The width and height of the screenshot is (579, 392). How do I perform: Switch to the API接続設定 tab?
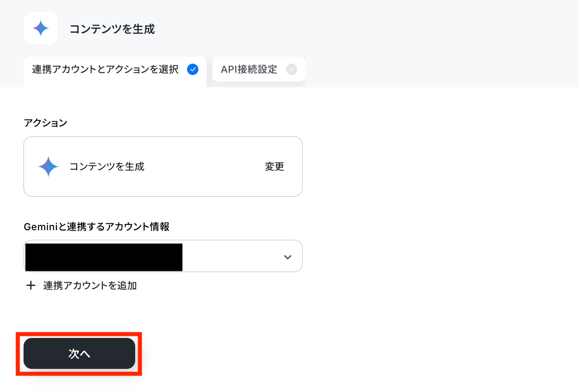(259, 69)
